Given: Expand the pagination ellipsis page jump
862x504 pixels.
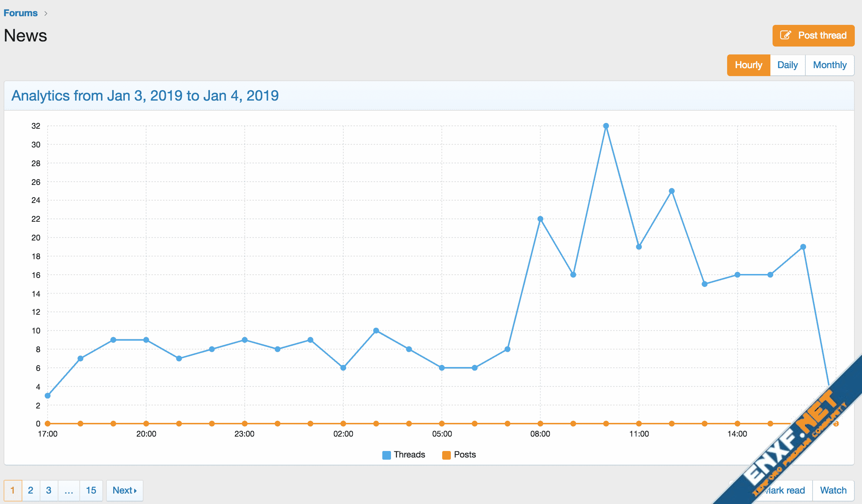Looking at the screenshot, I should [x=69, y=490].
